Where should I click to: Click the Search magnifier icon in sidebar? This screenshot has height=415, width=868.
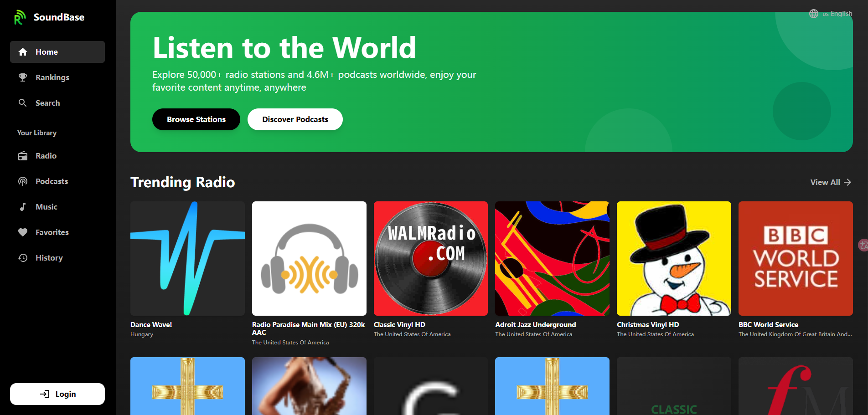(x=22, y=102)
